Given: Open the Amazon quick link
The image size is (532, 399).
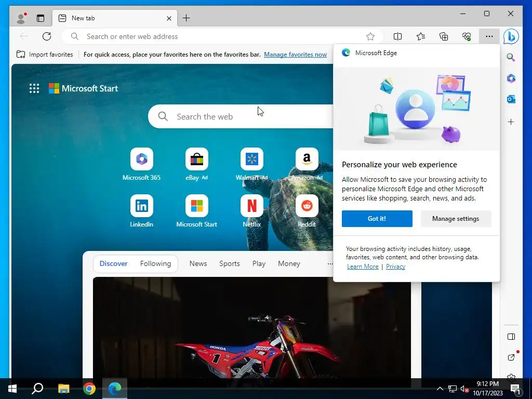Looking at the screenshot, I should 307,164.
